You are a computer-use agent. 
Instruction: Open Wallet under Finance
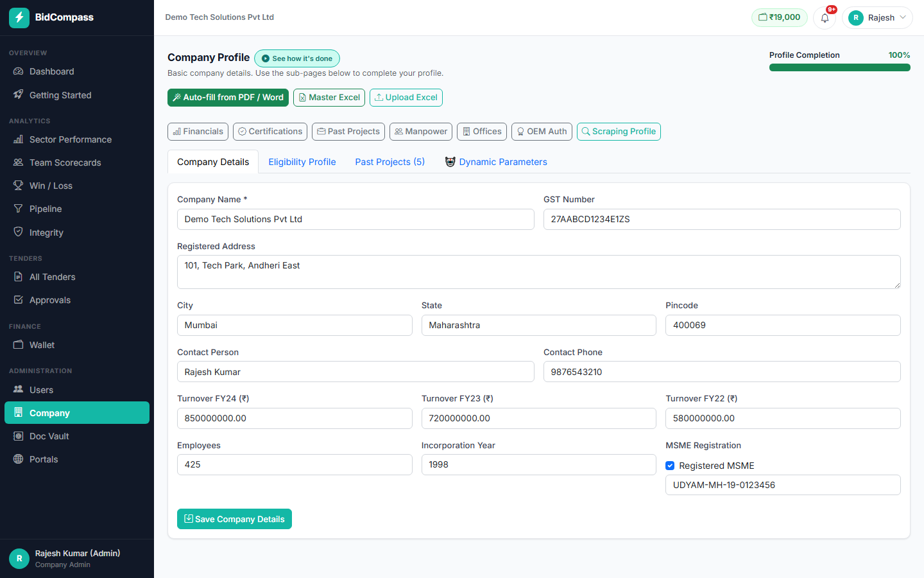click(77, 345)
